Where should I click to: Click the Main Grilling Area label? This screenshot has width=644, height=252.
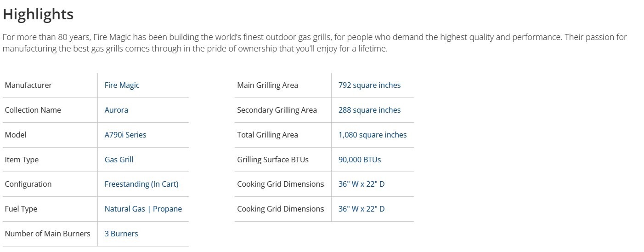pyautogui.click(x=267, y=85)
